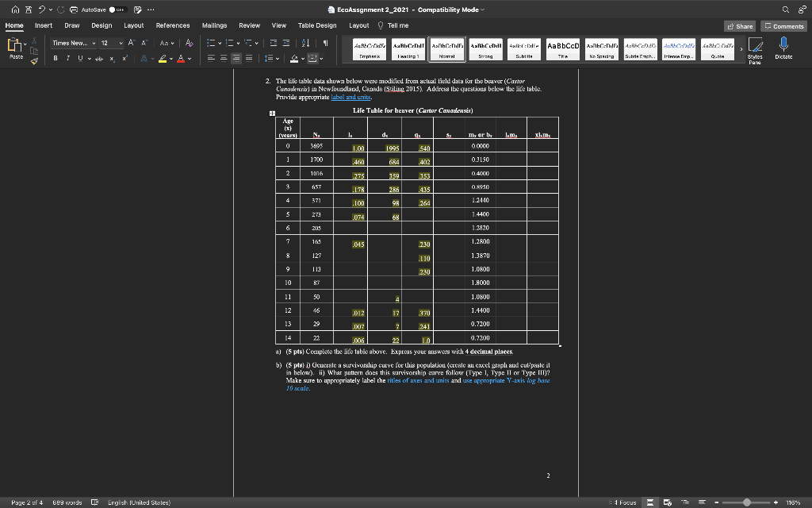Toggle paragraph marks display
This screenshot has width=812, height=508.
tap(325, 43)
